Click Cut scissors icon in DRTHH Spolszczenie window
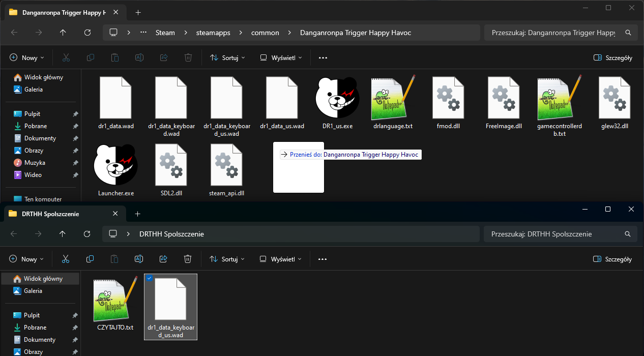The width and height of the screenshot is (644, 356). (65, 259)
